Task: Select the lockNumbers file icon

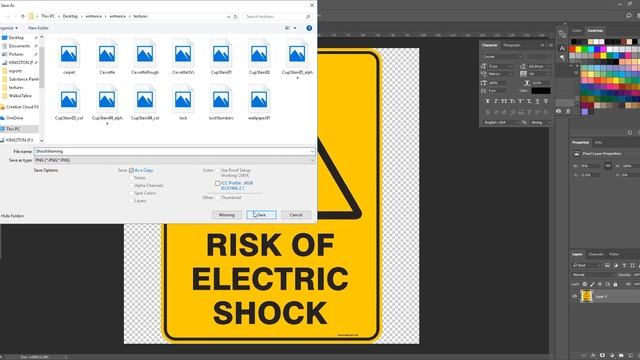Action: coord(221,102)
